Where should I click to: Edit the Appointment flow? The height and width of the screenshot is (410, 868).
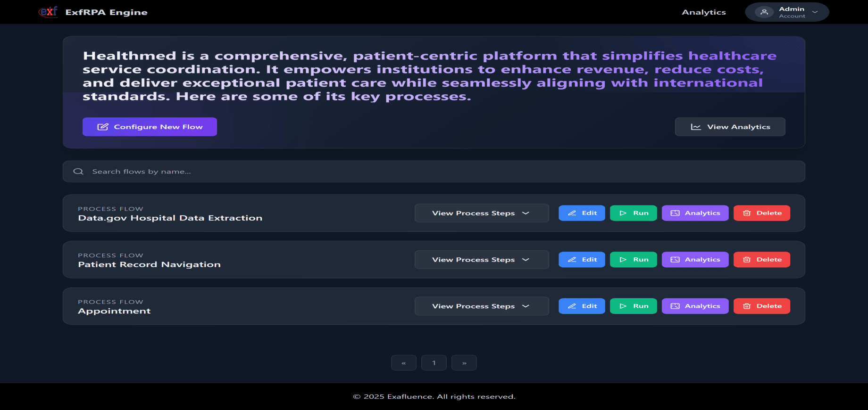[582, 306]
